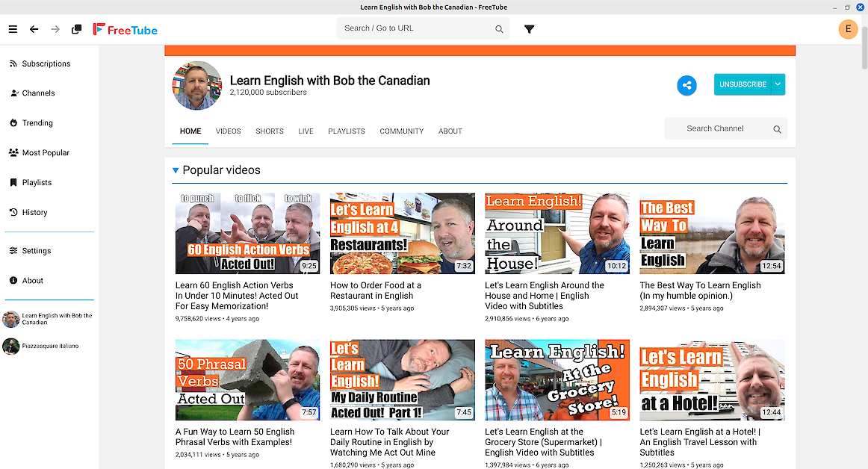This screenshot has height=469, width=868.
Task: Open the 'At the Grocery Store' thumbnail
Action: [x=557, y=380]
